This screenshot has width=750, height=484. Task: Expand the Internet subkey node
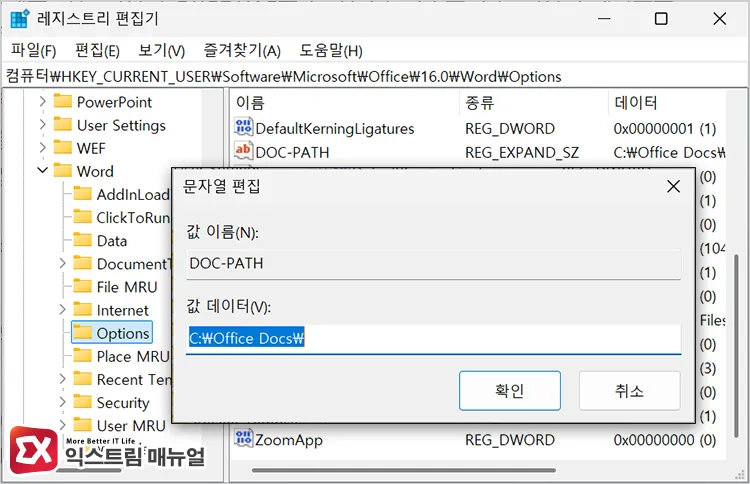(62, 309)
